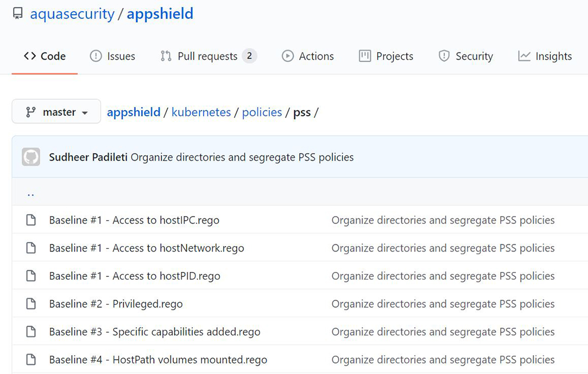
Task: Open Baseline #1 - Access to hostPID.rego
Action: click(135, 276)
